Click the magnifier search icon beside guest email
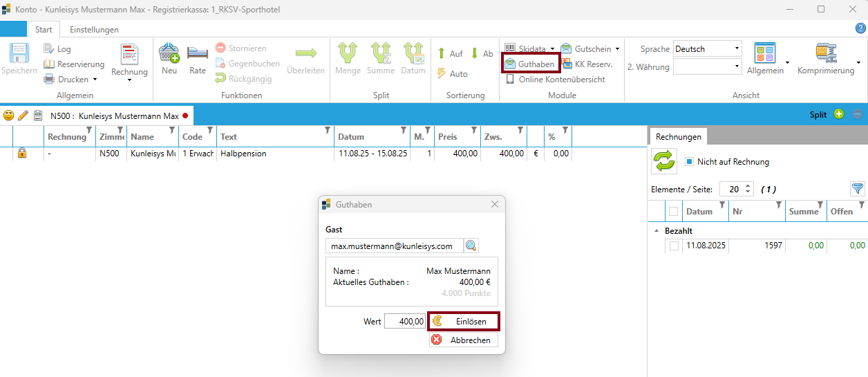 coord(471,246)
